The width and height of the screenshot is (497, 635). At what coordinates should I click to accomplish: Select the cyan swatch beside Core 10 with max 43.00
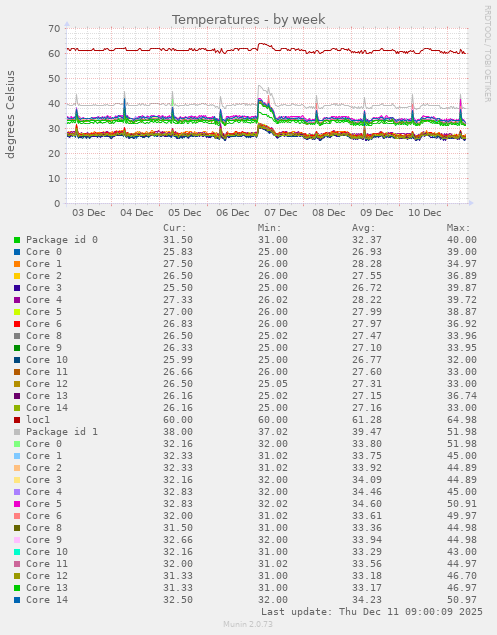(x=17, y=552)
